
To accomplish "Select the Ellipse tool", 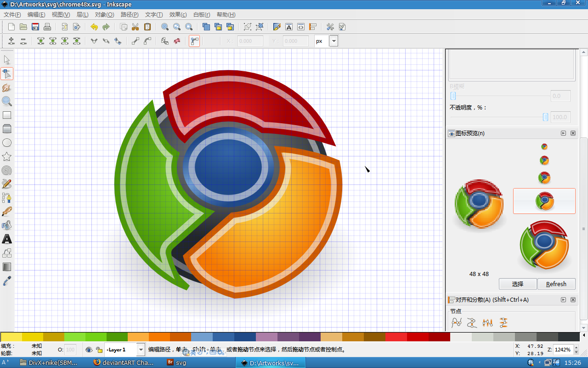I will click(x=7, y=143).
